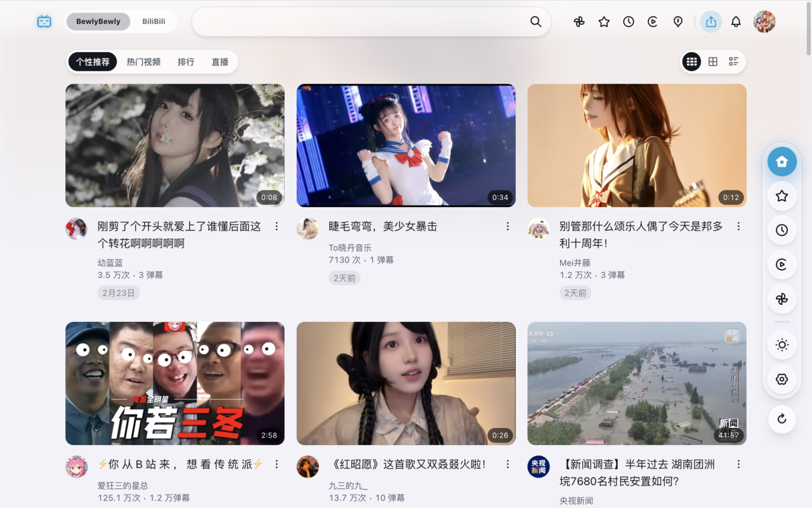Open the more menu on 幼蓝蓝's video card
The height and width of the screenshot is (508, 812).
click(277, 226)
